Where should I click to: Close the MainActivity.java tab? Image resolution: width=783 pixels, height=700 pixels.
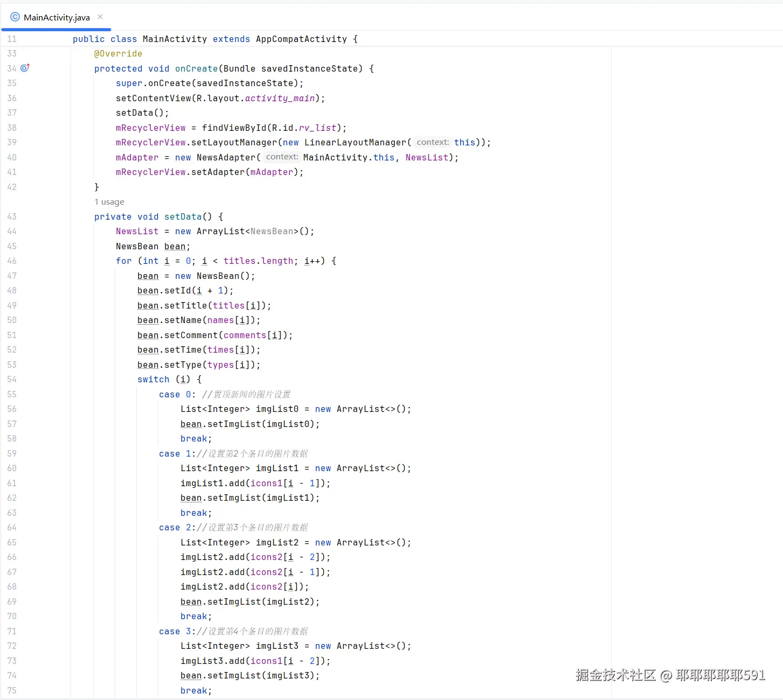click(100, 17)
